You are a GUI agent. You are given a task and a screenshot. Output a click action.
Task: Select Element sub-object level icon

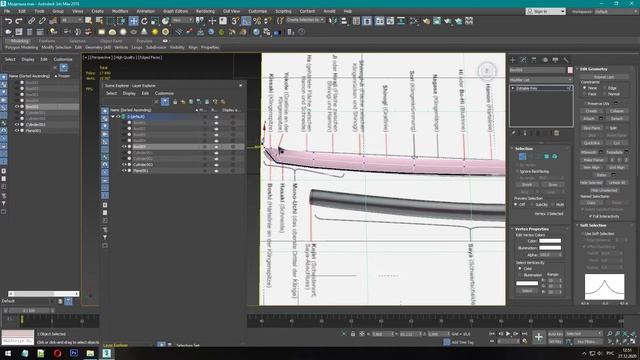tap(554, 156)
